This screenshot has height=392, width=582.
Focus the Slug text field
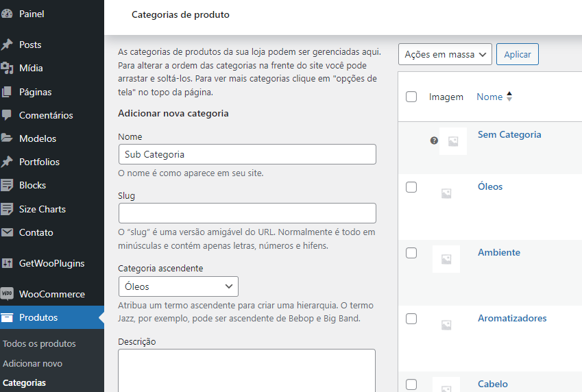coord(247,213)
